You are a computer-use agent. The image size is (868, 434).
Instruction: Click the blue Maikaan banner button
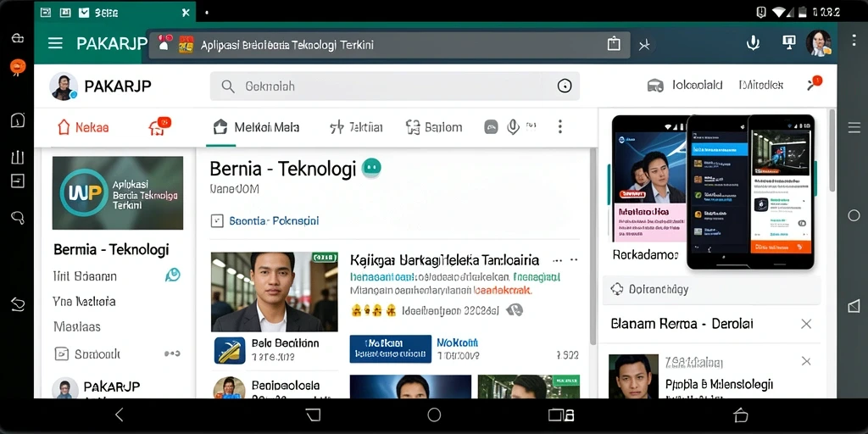tap(390, 348)
